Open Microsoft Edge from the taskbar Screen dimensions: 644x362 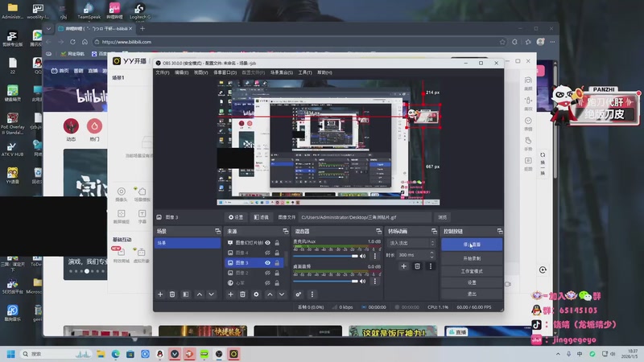(x=115, y=354)
